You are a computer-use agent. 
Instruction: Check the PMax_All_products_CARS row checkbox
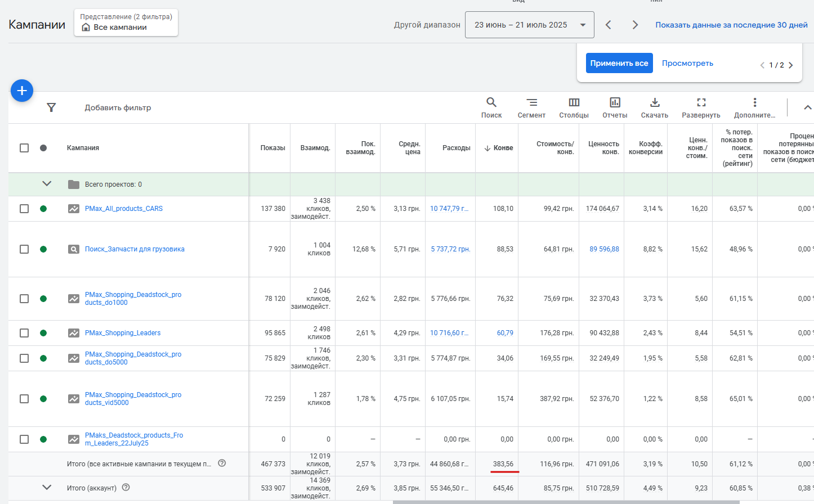[x=24, y=209]
